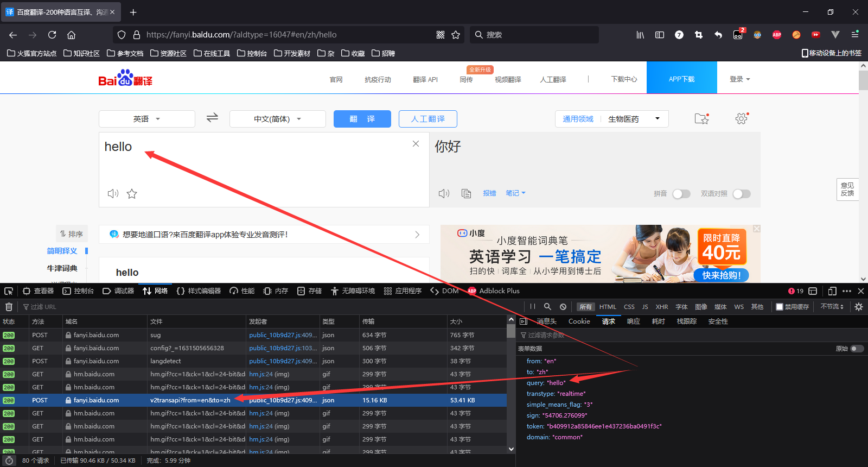Screen dimensions: 868x467
Task: Click the network list scrollbar down arrow
Action: [511, 449]
